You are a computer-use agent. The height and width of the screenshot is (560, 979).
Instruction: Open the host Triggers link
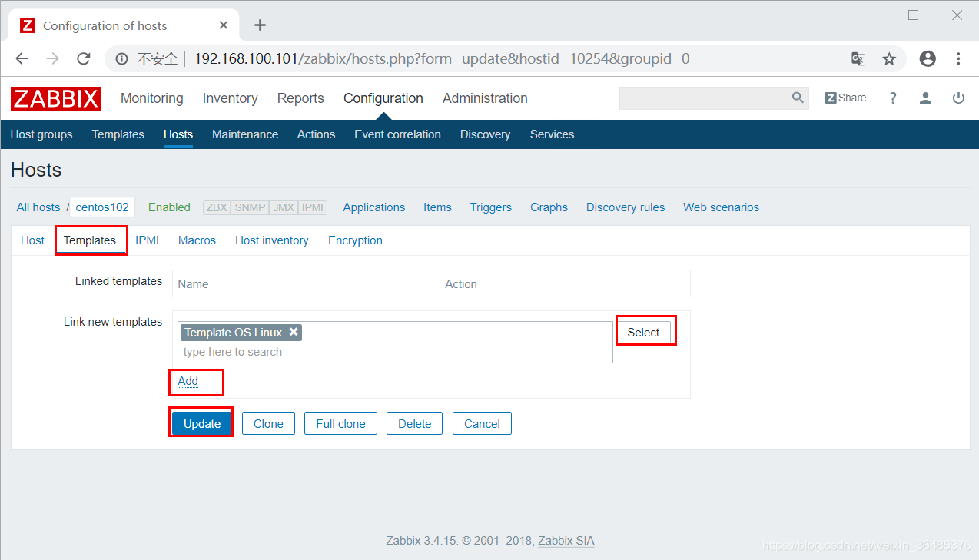(x=491, y=207)
